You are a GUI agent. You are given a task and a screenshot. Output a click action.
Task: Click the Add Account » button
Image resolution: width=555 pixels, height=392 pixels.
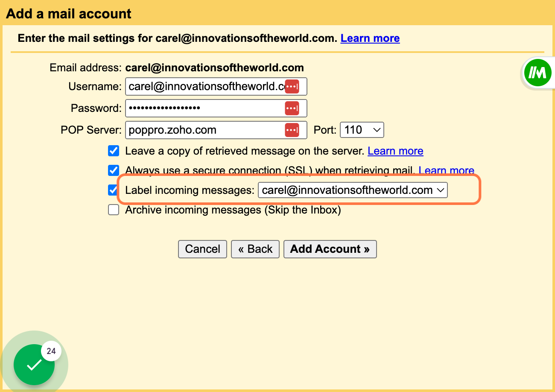coord(330,249)
